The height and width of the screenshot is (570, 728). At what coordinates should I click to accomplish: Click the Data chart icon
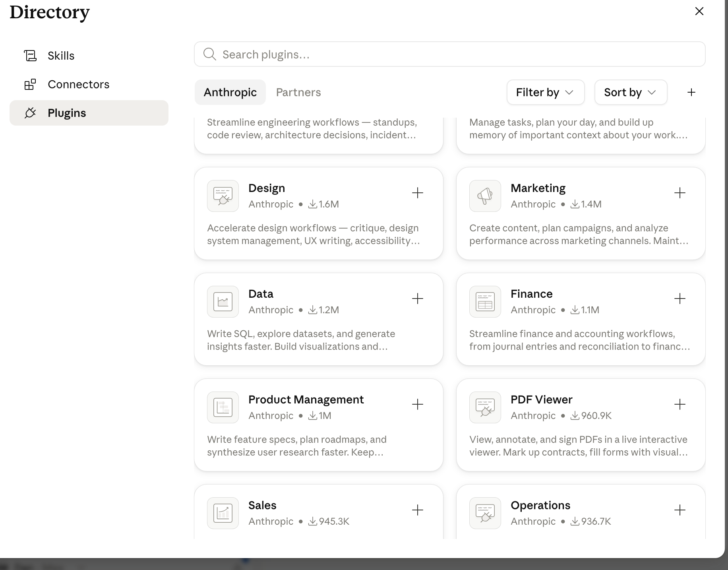223,302
